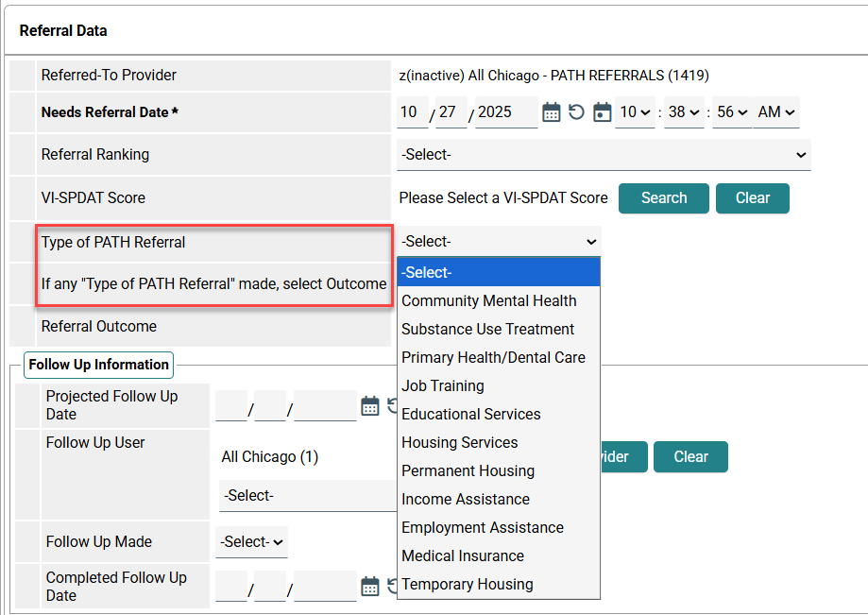Collapse the Type of PATH Referral dropdown
The image size is (868, 615).
click(499, 242)
